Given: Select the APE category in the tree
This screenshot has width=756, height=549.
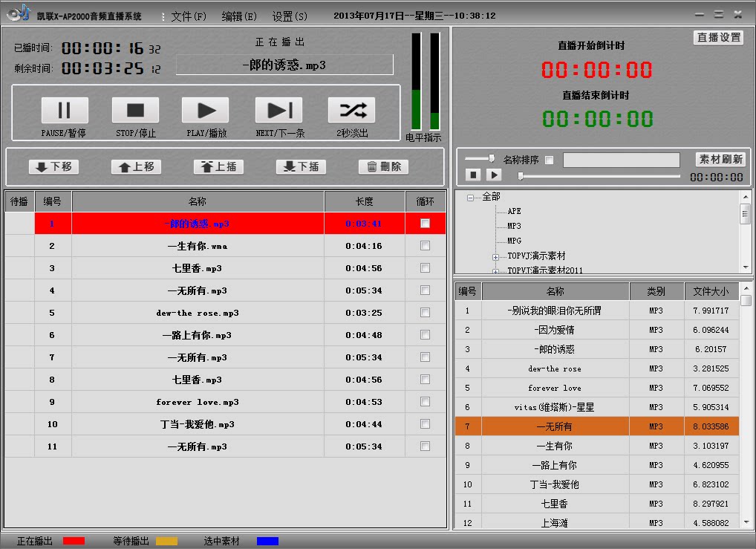Looking at the screenshot, I should (x=514, y=211).
